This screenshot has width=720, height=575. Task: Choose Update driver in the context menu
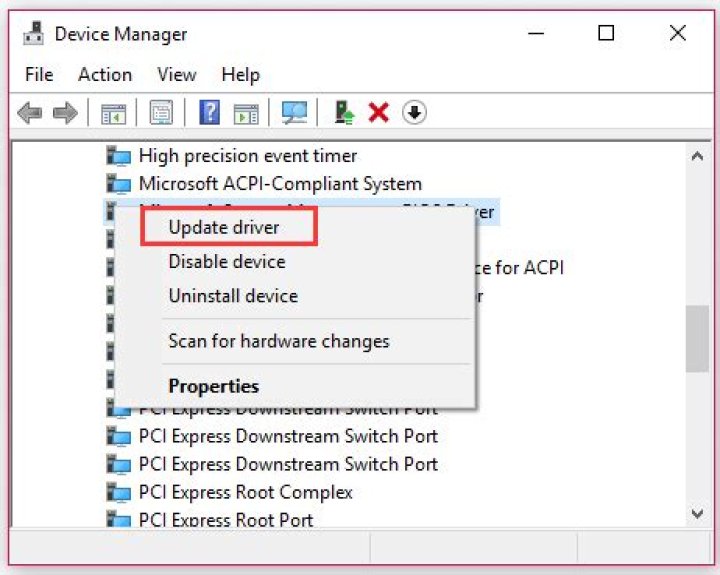(x=224, y=227)
